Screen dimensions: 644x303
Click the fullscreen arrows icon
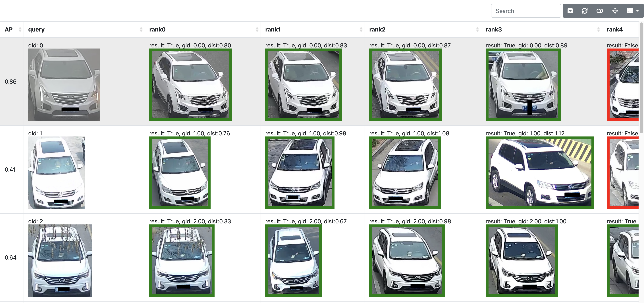615,11
